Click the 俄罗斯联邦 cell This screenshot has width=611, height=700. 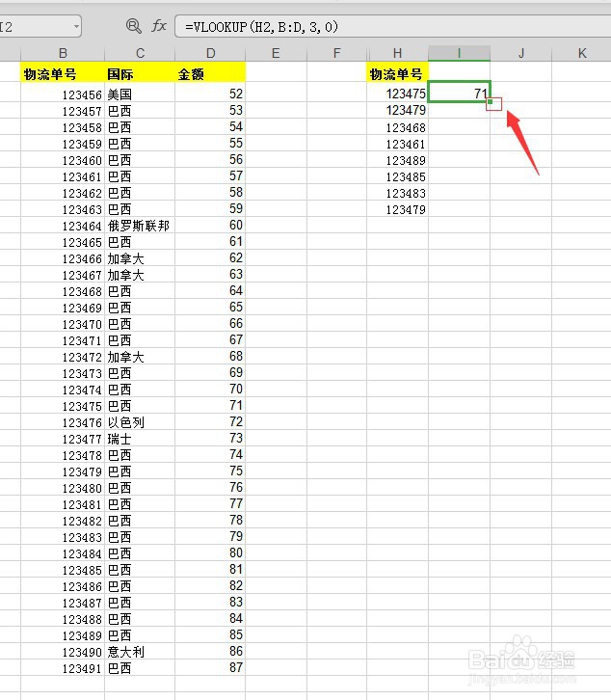pos(140,226)
